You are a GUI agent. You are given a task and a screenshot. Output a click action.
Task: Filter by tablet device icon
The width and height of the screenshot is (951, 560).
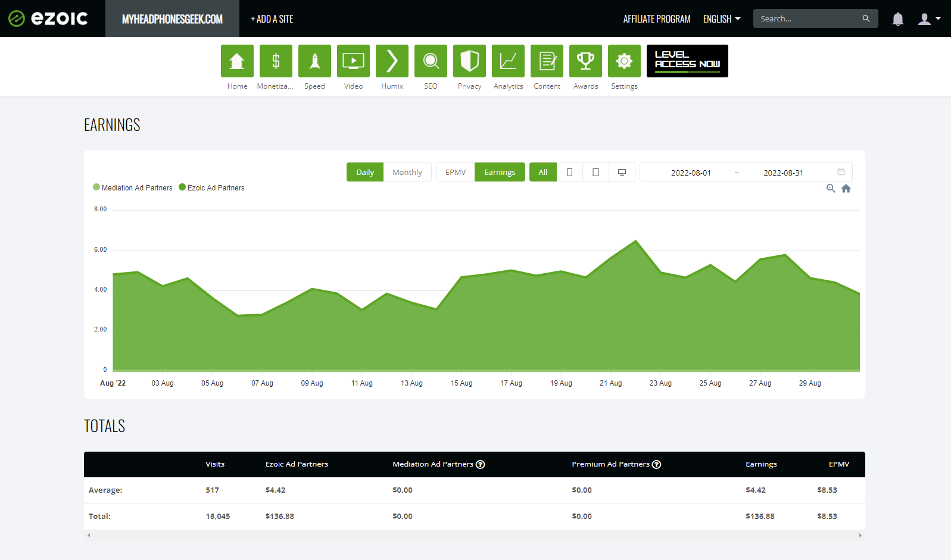[596, 172]
